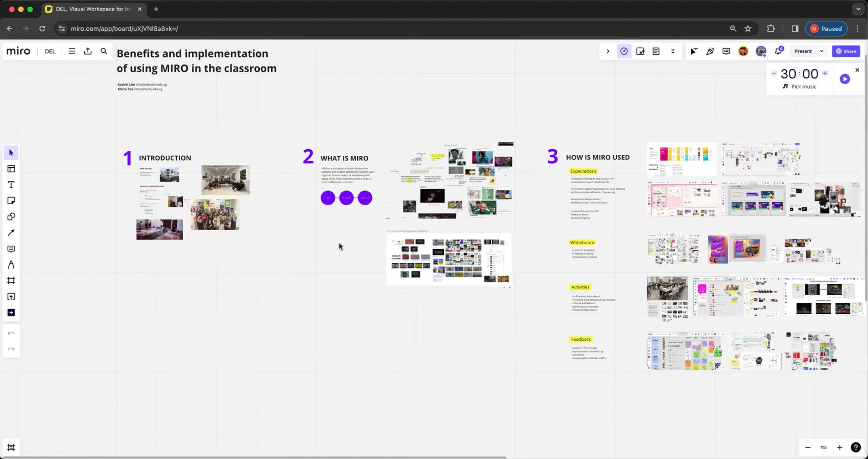Bookmark this page with the star
868x459 pixels.
(x=748, y=29)
